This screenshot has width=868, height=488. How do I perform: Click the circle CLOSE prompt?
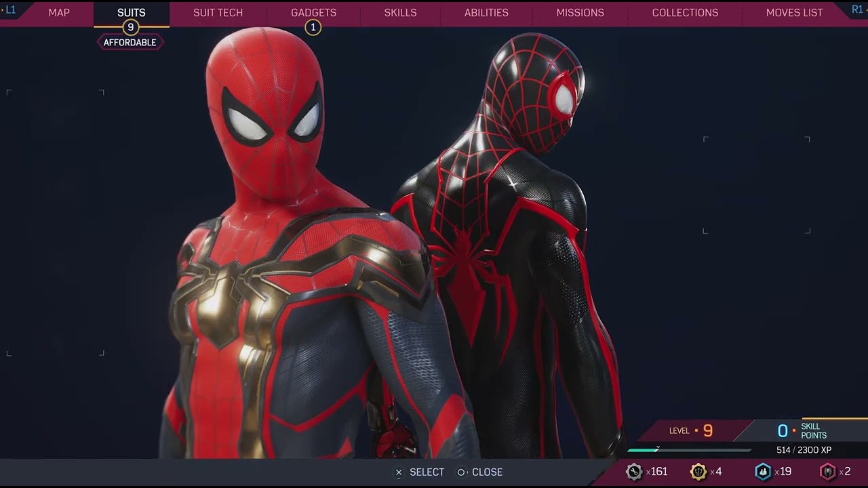click(x=479, y=472)
